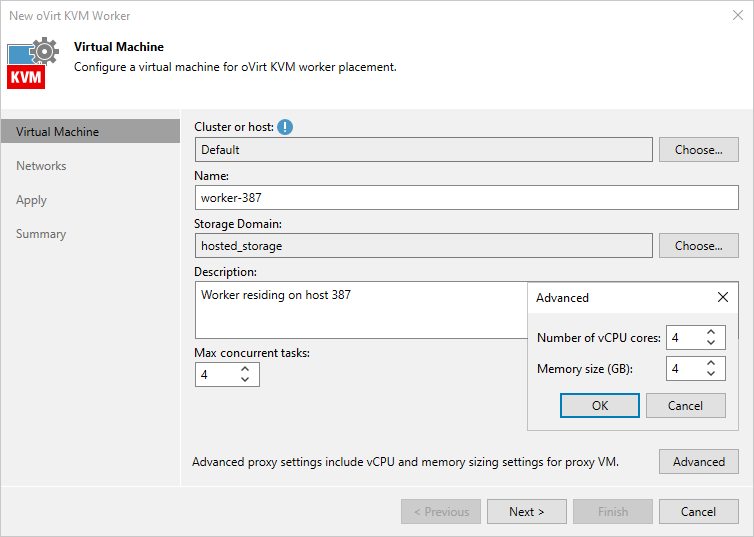Click the Next button

tap(526, 512)
